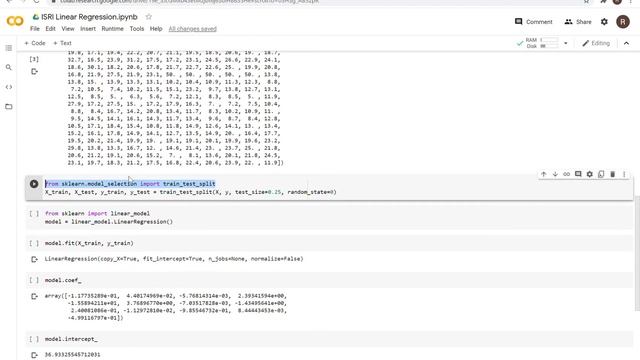The height and width of the screenshot is (360, 640).
Task: Open the code snippets sidebar icon
Action: pyautogui.click(x=9, y=87)
